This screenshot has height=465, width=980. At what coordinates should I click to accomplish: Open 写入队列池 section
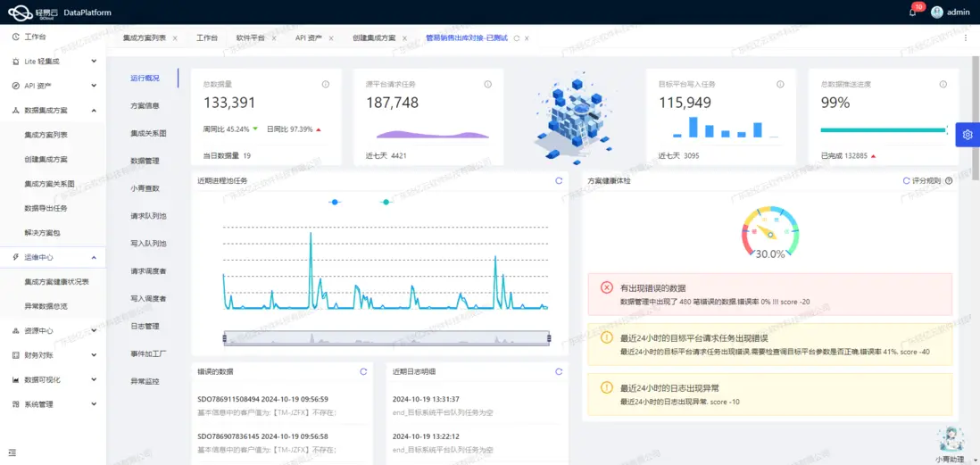148,243
